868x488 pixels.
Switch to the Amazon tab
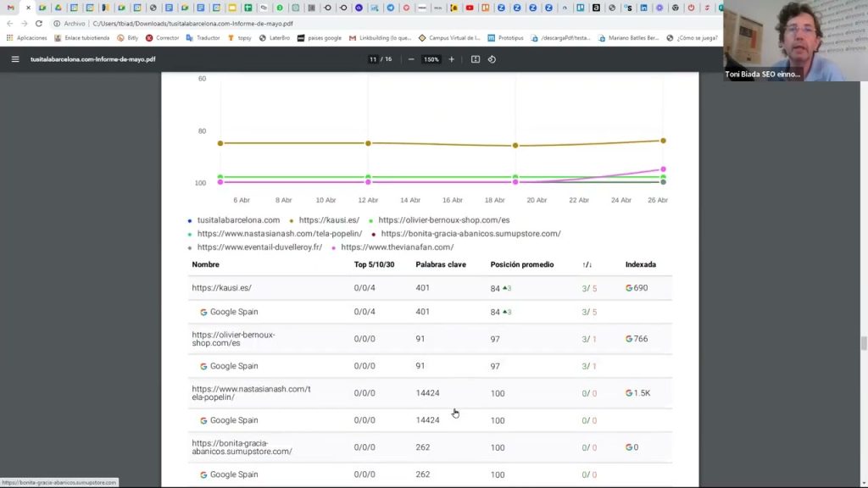coord(596,8)
